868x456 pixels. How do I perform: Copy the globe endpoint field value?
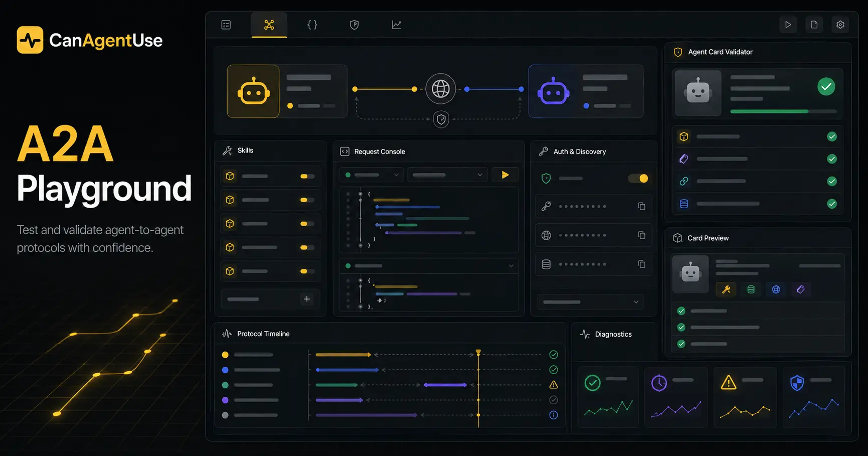[641, 235]
